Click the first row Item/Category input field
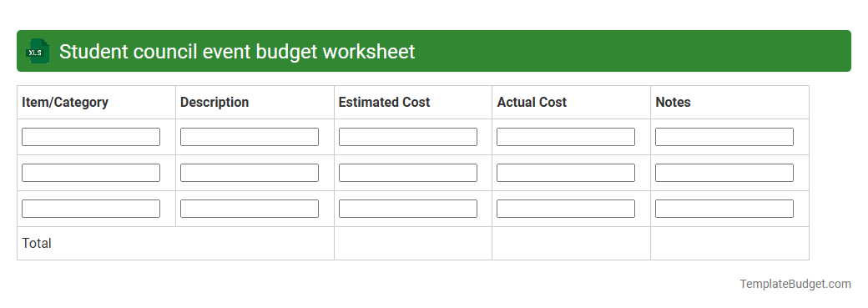 [91, 137]
